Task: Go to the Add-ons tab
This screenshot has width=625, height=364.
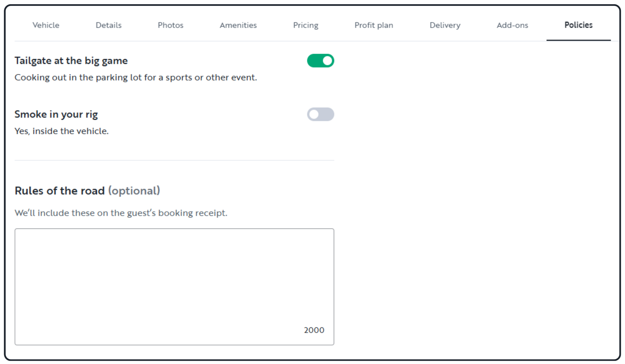Action: (512, 25)
